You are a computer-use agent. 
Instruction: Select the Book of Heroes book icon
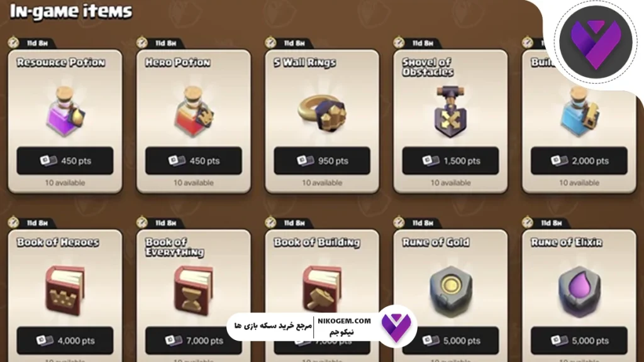[x=65, y=290]
